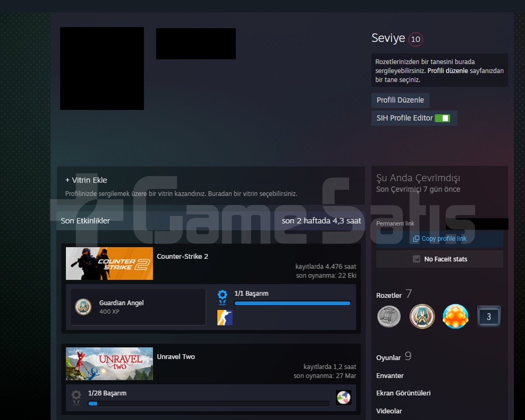Click the Unravel Two banner thumbnail
Image resolution: width=525 pixels, height=420 pixels.
click(109, 364)
